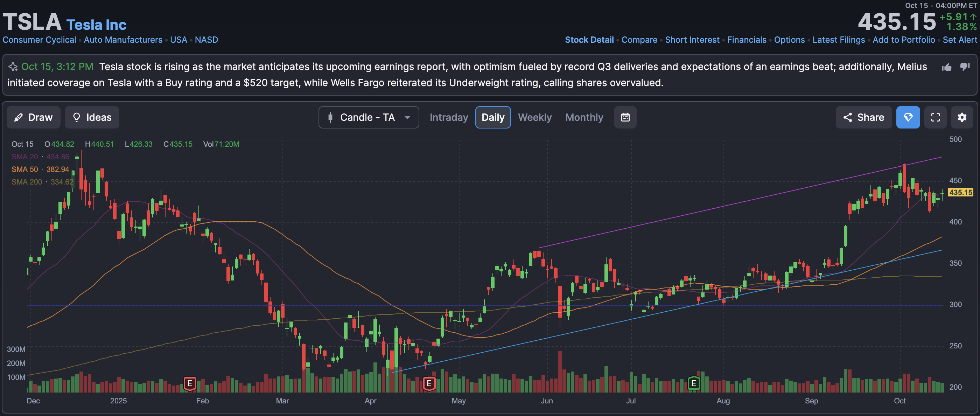This screenshot has width=980, height=416.
Task: Toggle the Daily timeframe button
Action: 493,117
